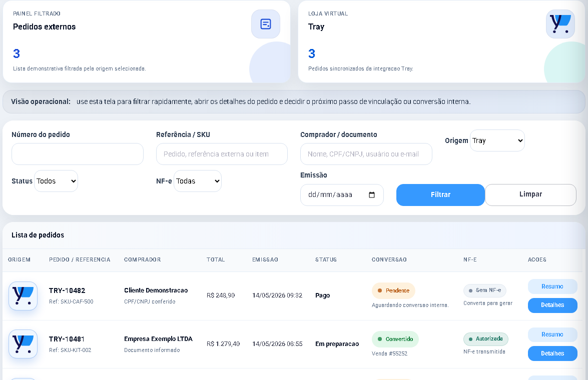Click Venda #55252 conversion text

[390, 353]
